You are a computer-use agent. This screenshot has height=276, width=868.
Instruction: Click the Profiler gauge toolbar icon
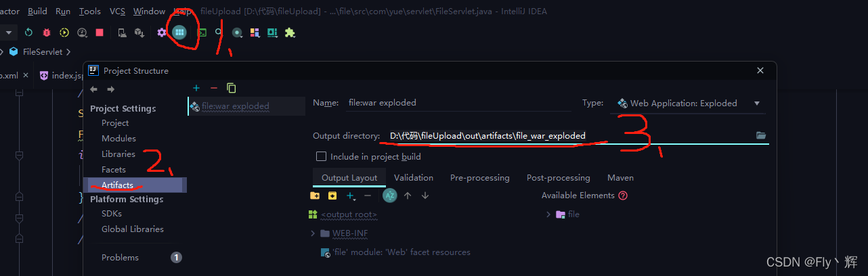tap(82, 32)
